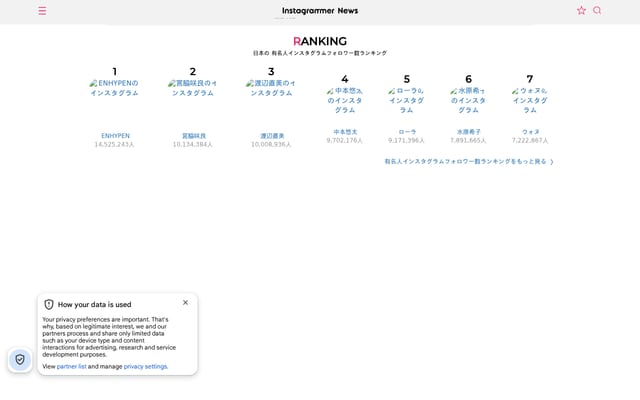The width and height of the screenshot is (640, 400).
Task: Open the see more ranking link
Action: (469, 162)
